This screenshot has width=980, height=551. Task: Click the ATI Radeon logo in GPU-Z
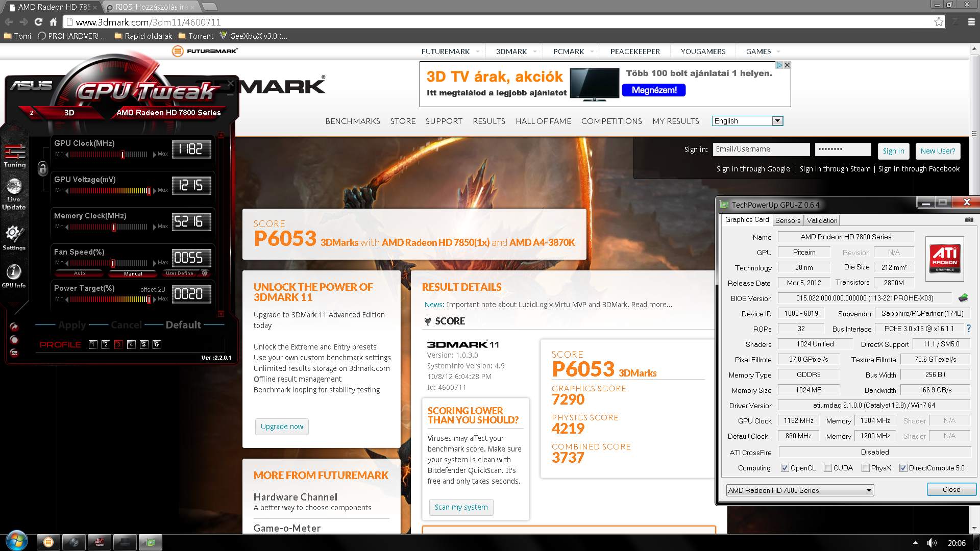pyautogui.click(x=944, y=259)
